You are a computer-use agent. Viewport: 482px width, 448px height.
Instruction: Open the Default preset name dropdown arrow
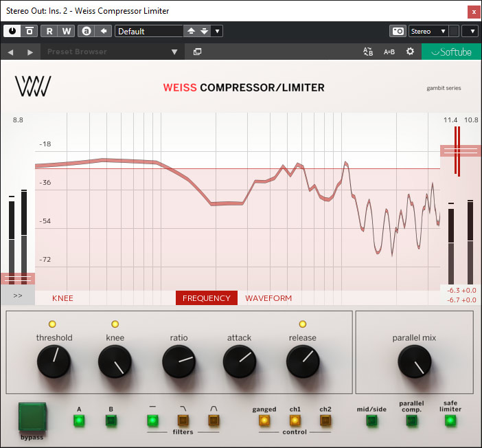click(x=217, y=31)
